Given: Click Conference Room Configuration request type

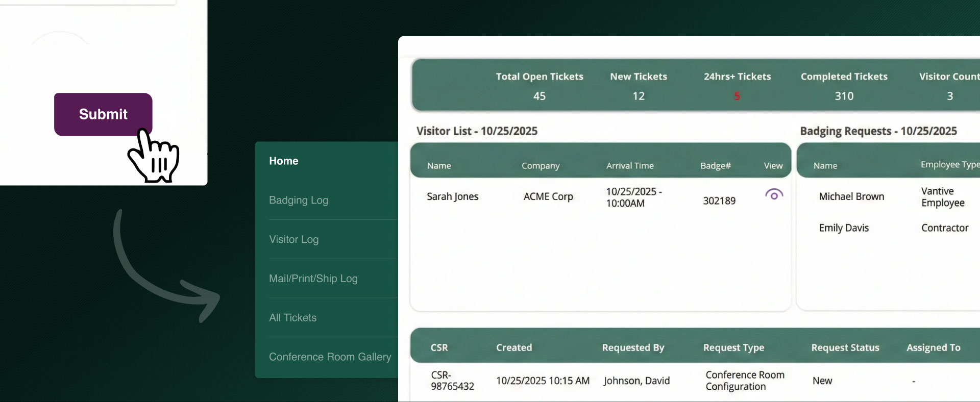Looking at the screenshot, I should [x=745, y=381].
